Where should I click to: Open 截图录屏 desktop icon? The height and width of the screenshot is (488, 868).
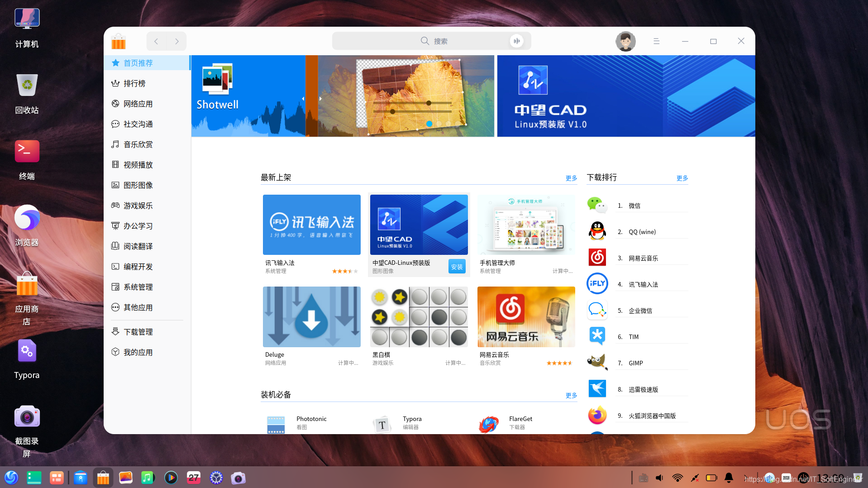(x=27, y=431)
